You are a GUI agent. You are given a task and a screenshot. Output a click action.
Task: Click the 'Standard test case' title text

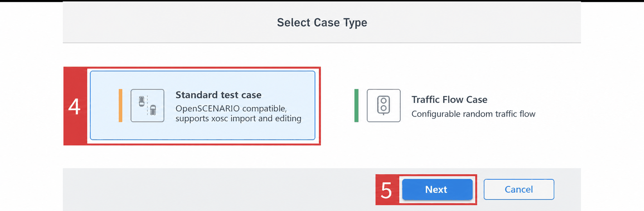(x=218, y=95)
